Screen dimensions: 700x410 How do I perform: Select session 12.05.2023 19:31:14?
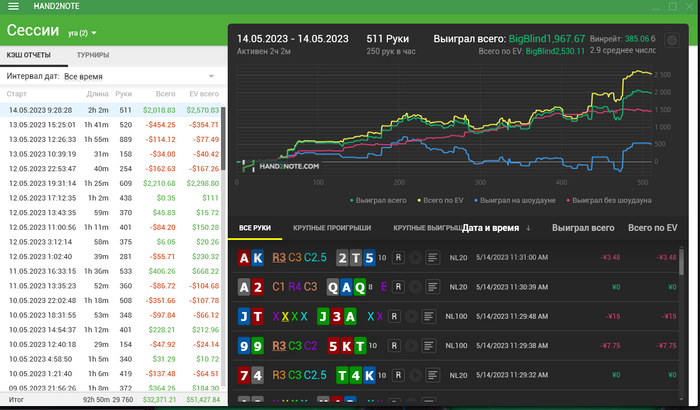click(x=111, y=183)
